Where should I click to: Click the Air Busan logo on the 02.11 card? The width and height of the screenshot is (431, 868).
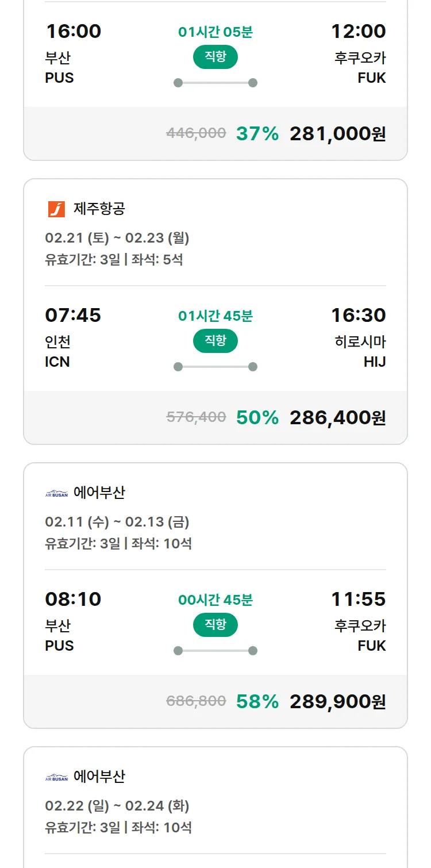(56, 493)
